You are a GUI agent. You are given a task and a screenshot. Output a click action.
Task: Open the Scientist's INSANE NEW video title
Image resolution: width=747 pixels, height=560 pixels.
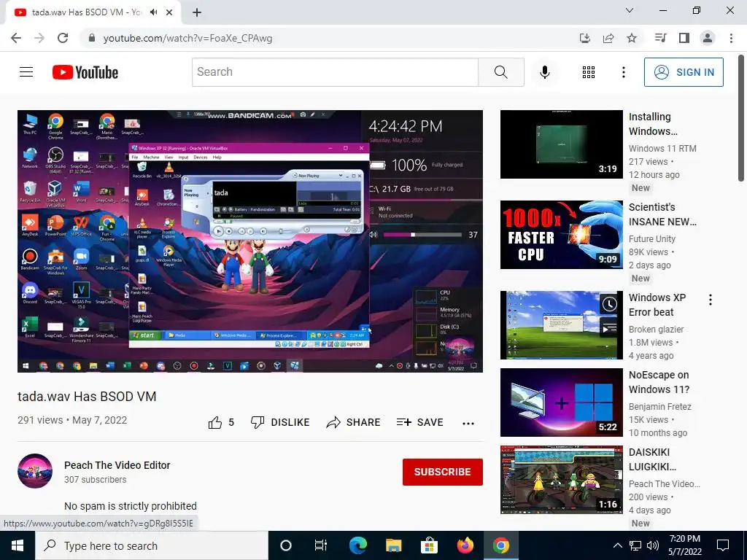(662, 214)
